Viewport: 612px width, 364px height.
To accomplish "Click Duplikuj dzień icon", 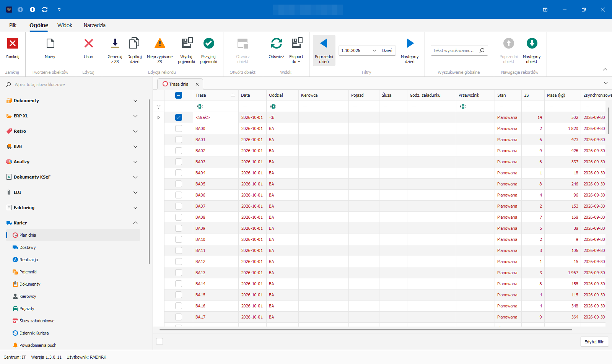I will 134,43.
